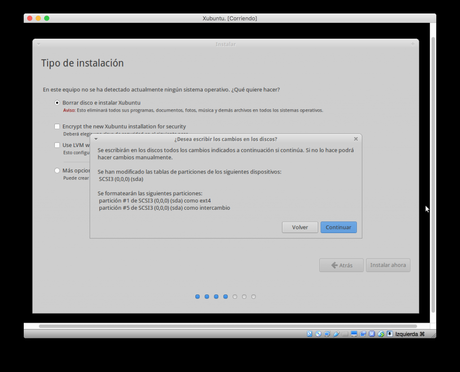Click the globe with green arrow icon

(x=381, y=334)
